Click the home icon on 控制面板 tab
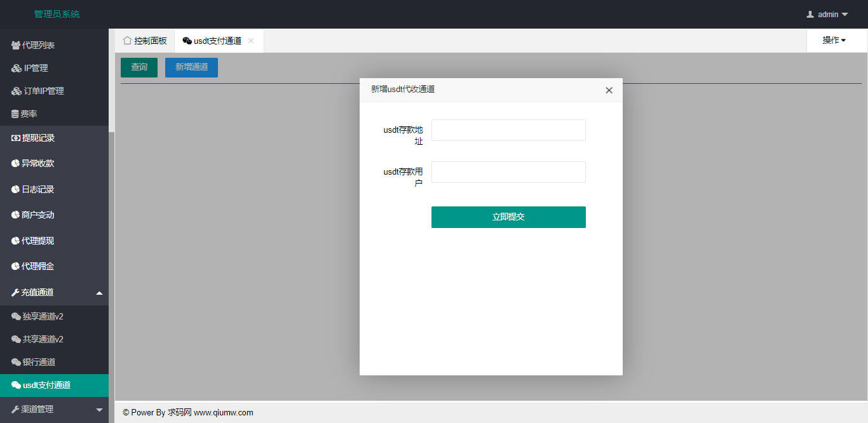 click(x=127, y=41)
